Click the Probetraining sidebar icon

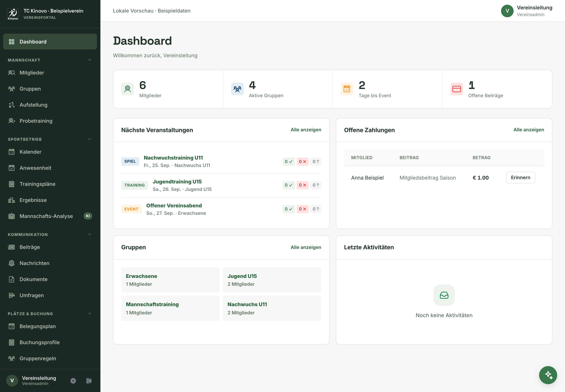point(12,121)
